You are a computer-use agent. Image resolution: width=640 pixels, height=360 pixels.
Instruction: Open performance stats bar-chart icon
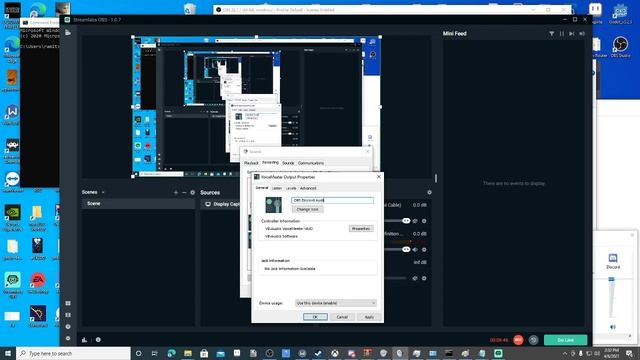[x=84, y=340]
